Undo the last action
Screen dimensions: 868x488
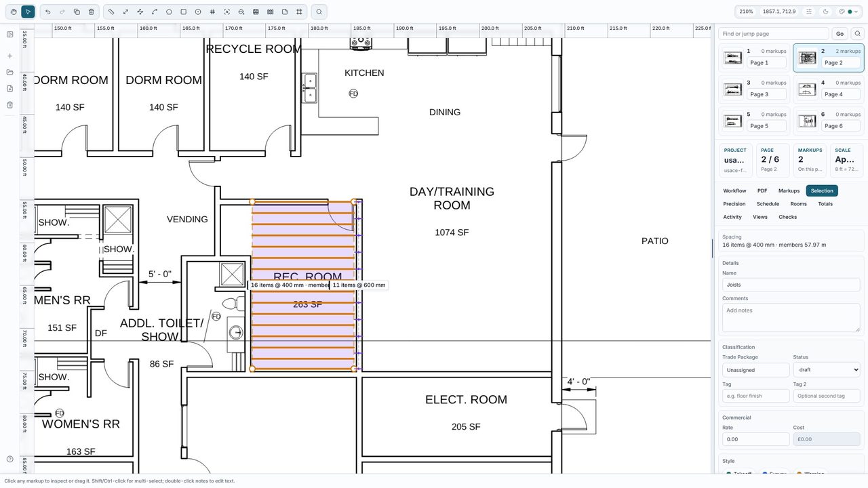tap(47, 12)
